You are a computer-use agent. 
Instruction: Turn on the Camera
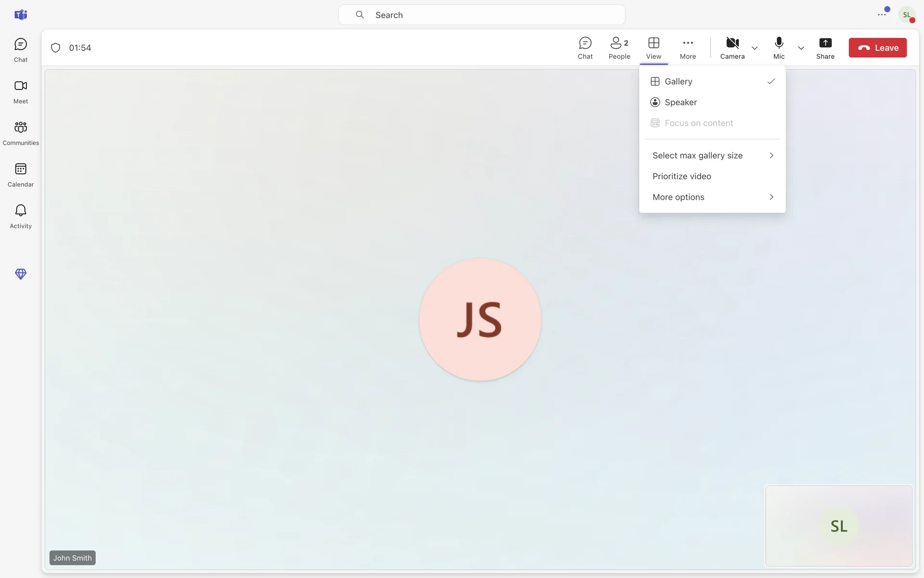[x=732, y=48]
